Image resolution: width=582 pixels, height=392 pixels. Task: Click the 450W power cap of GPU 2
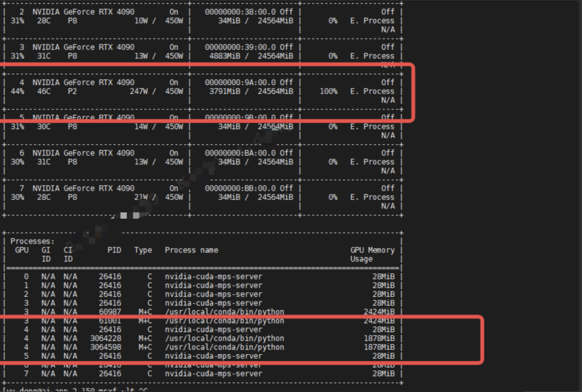point(174,21)
